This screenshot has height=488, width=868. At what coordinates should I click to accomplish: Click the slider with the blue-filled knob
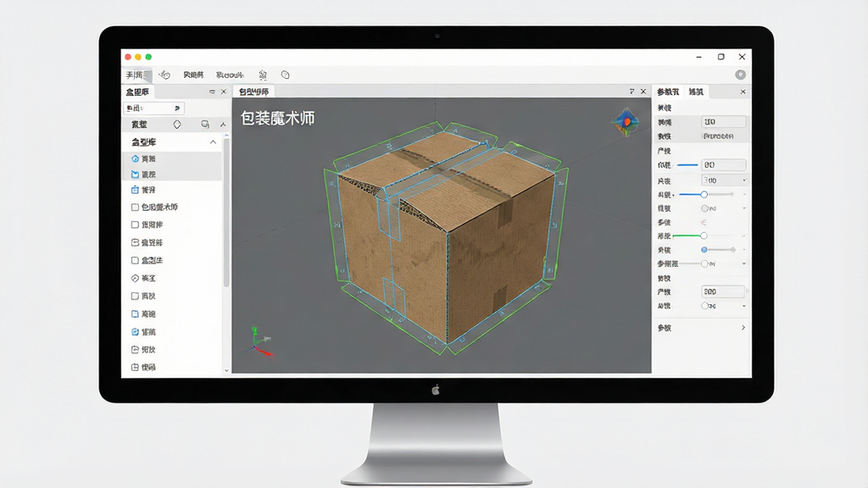[718, 250]
